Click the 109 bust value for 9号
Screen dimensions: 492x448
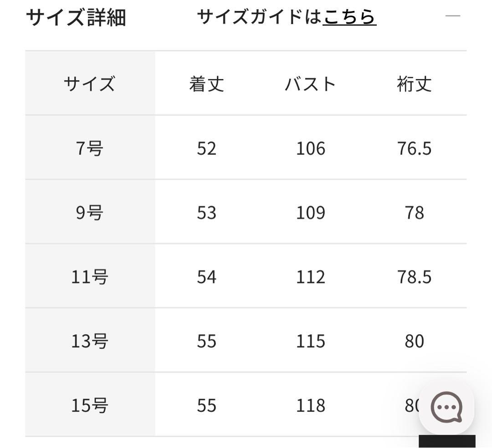(x=311, y=213)
